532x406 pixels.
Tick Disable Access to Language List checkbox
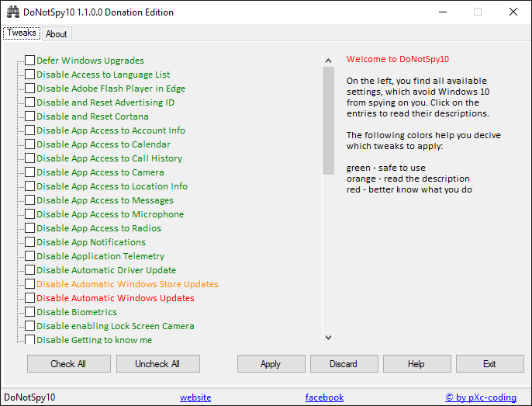tap(29, 74)
